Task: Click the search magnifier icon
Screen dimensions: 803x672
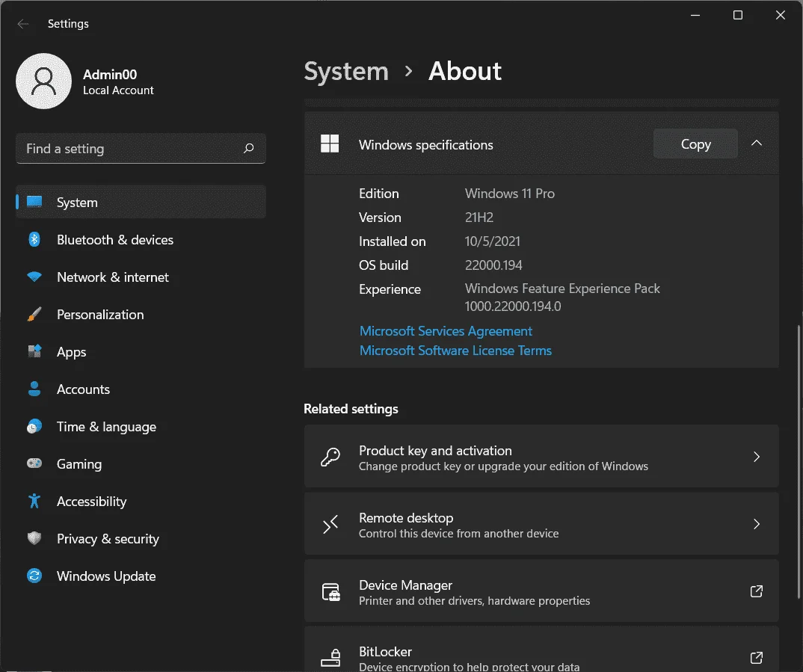Action: (249, 149)
